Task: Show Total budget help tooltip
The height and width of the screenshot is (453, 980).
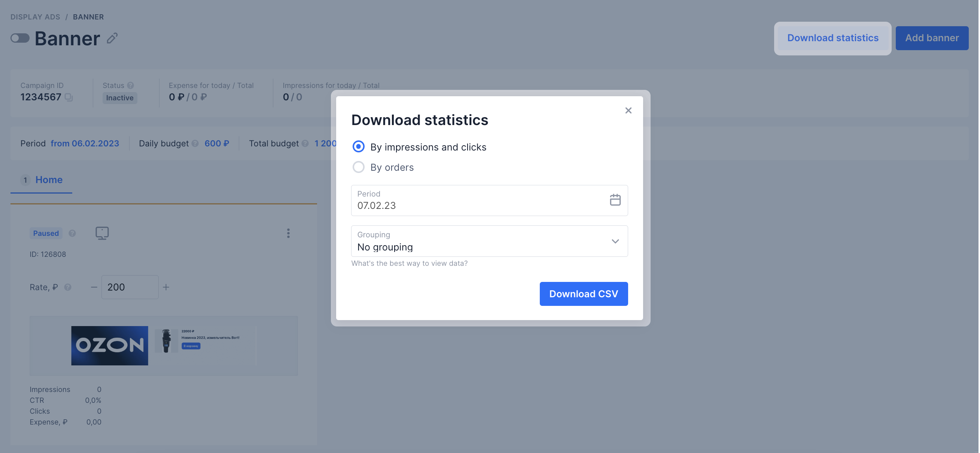Action: tap(305, 143)
